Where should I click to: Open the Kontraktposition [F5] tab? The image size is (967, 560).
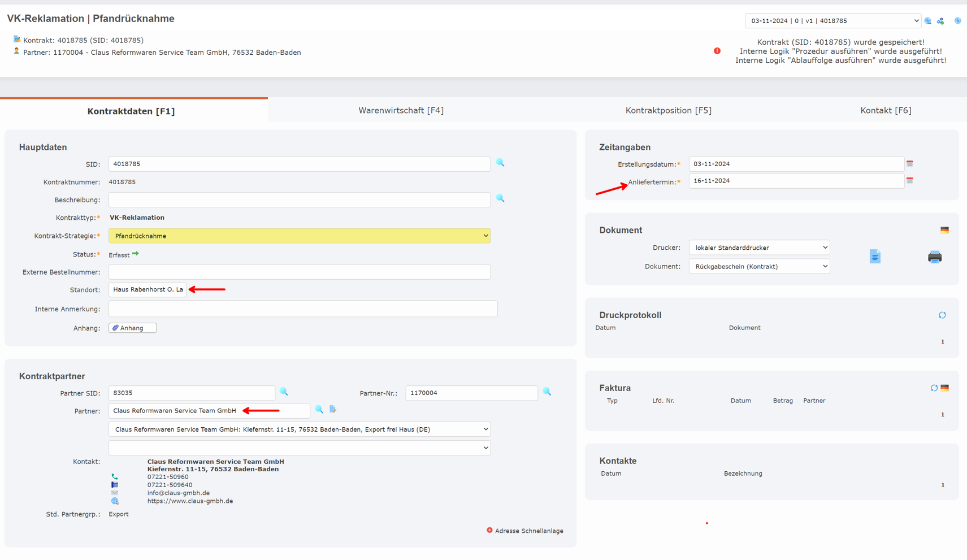click(x=668, y=110)
